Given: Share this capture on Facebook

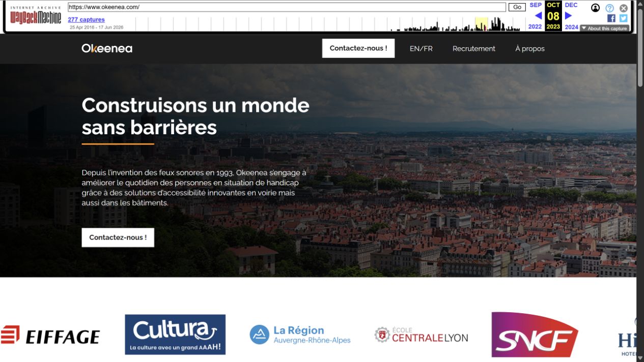Looking at the screenshot, I should point(611,18).
